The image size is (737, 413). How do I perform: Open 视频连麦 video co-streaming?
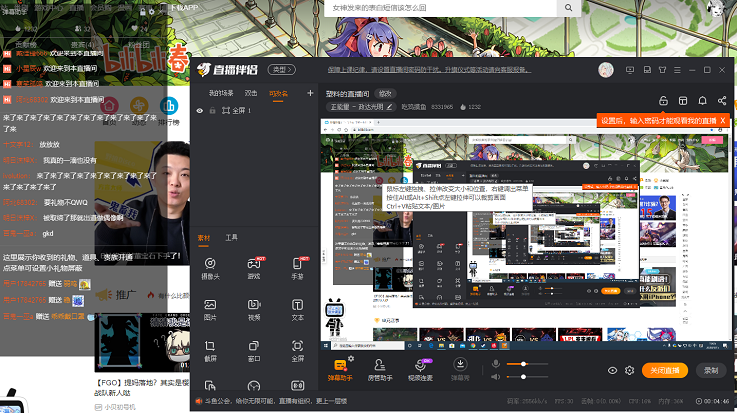420,369
